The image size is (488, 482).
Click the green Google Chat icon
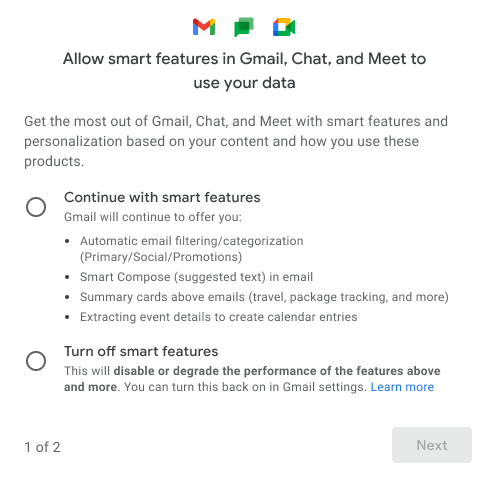pos(244,27)
